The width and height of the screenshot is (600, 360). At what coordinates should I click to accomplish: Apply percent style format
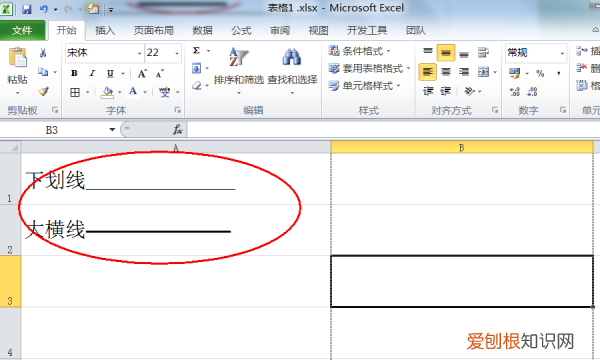point(540,73)
